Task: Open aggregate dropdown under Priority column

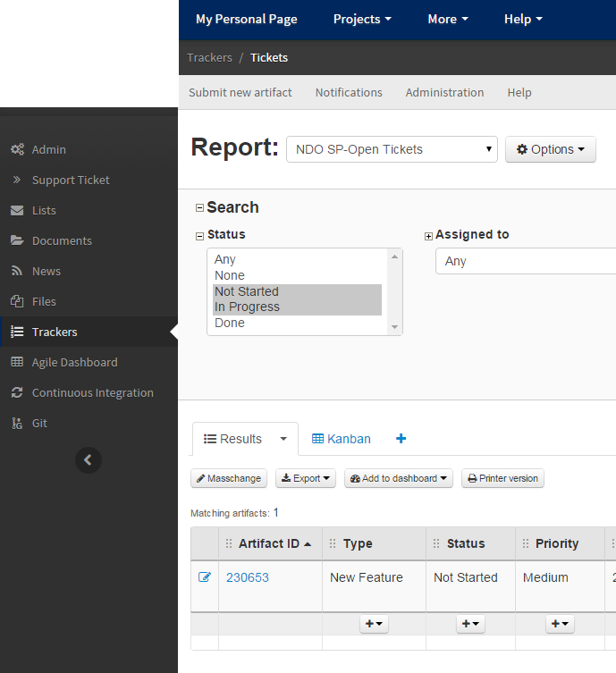Action: pyautogui.click(x=560, y=624)
